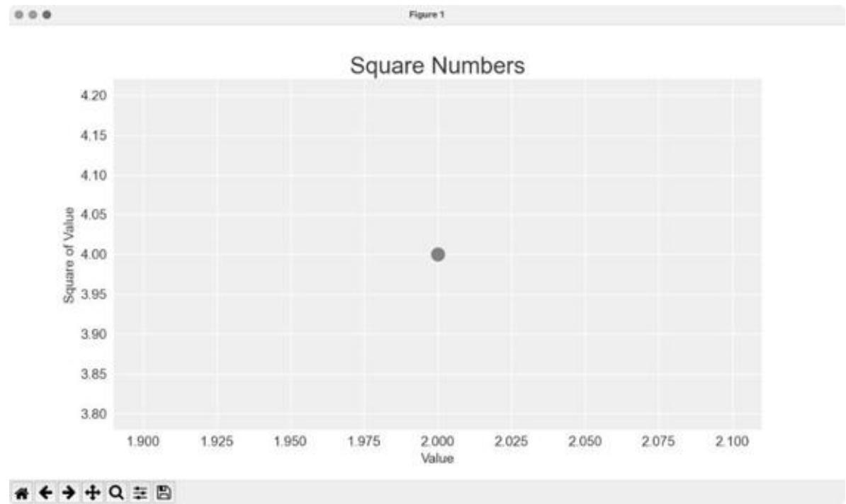Click the gray data point at 2.000
The width and height of the screenshot is (846, 504).
tap(438, 255)
